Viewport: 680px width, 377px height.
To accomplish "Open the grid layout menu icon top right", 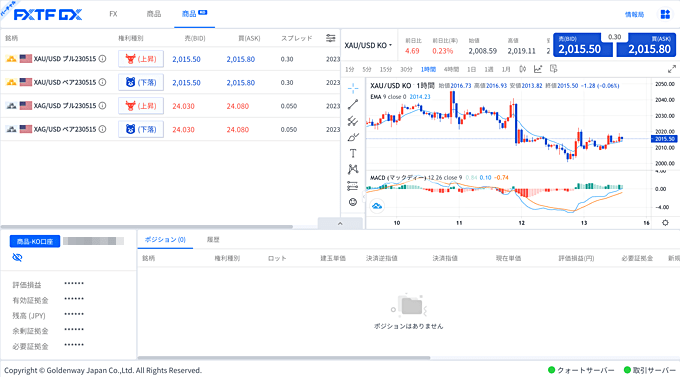I will [665, 14].
